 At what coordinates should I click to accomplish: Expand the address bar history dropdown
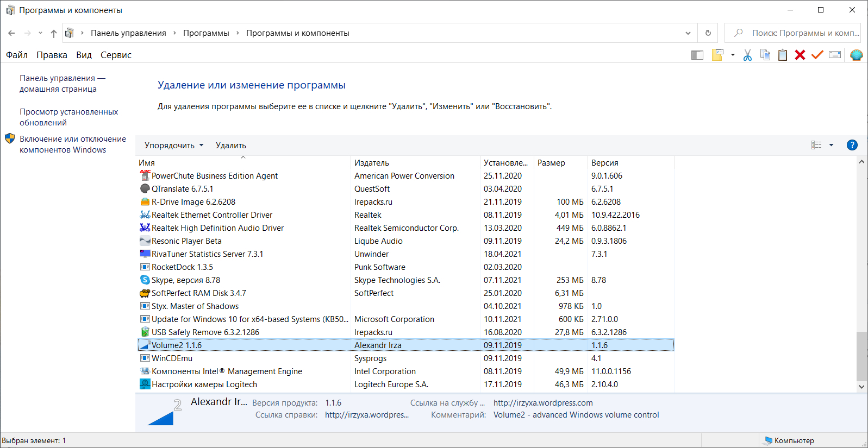pos(688,33)
